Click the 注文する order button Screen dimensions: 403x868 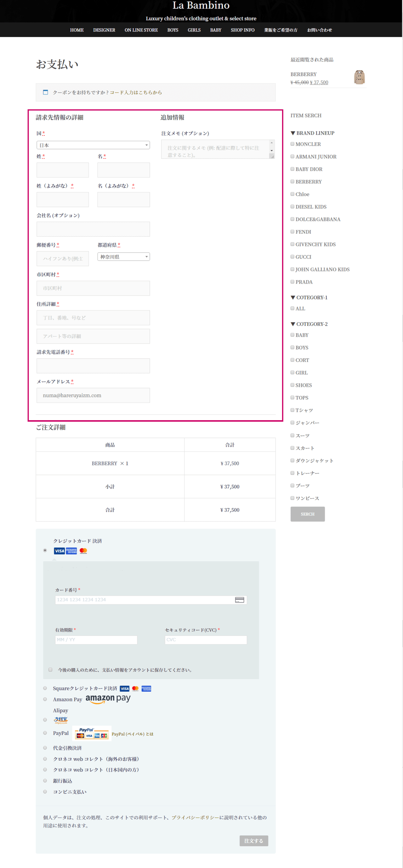[254, 841]
